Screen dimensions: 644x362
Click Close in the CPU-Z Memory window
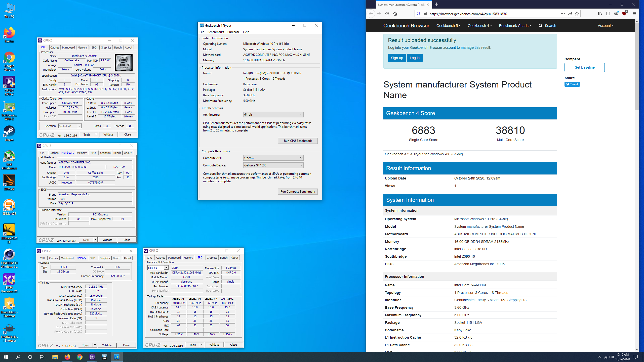[126, 345]
